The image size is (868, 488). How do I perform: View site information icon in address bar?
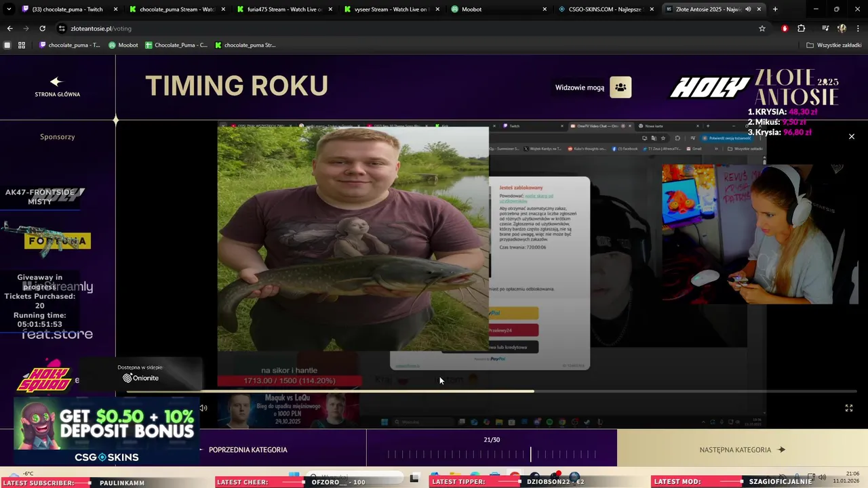(62, 28)
